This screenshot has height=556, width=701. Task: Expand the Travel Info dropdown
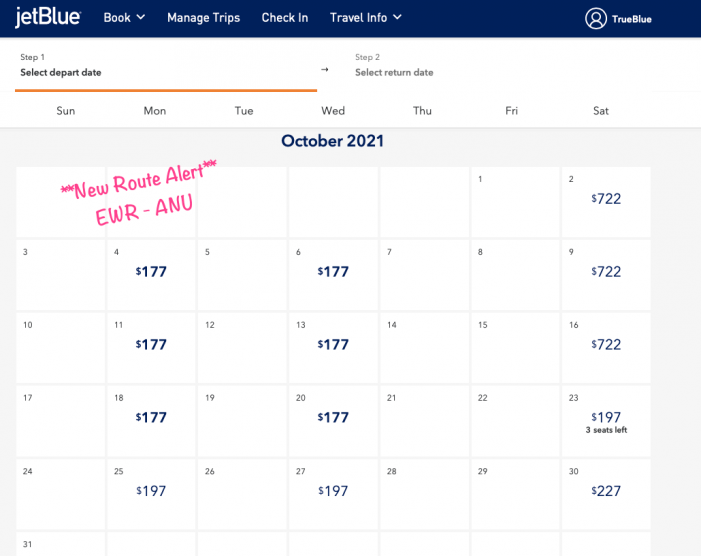click(366, 18)
